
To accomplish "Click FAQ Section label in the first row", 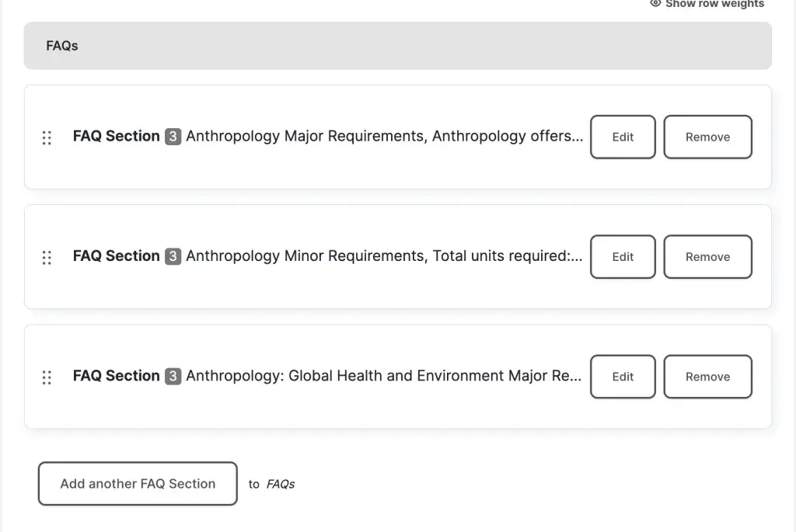I will pyautogui.click(x=116, y=136).
